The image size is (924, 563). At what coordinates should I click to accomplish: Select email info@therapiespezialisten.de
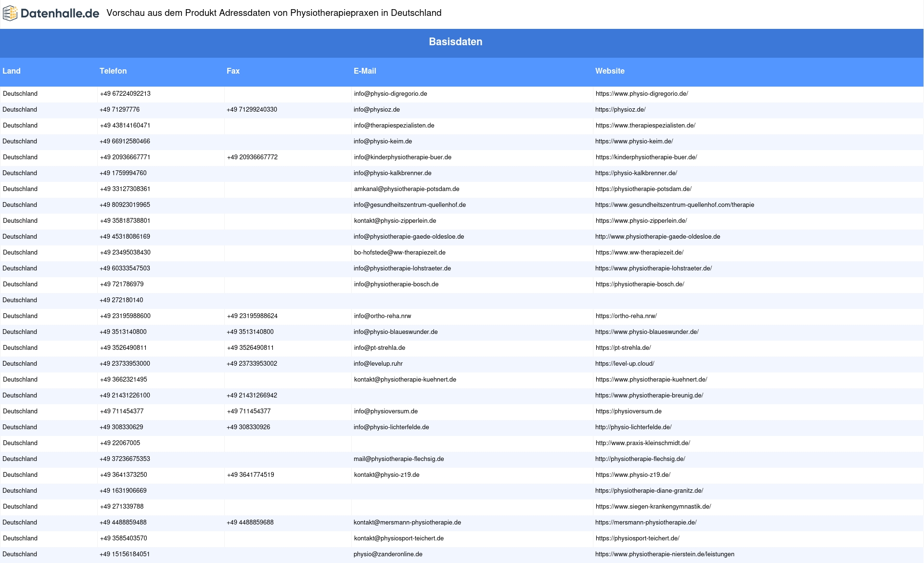(394, 126)
